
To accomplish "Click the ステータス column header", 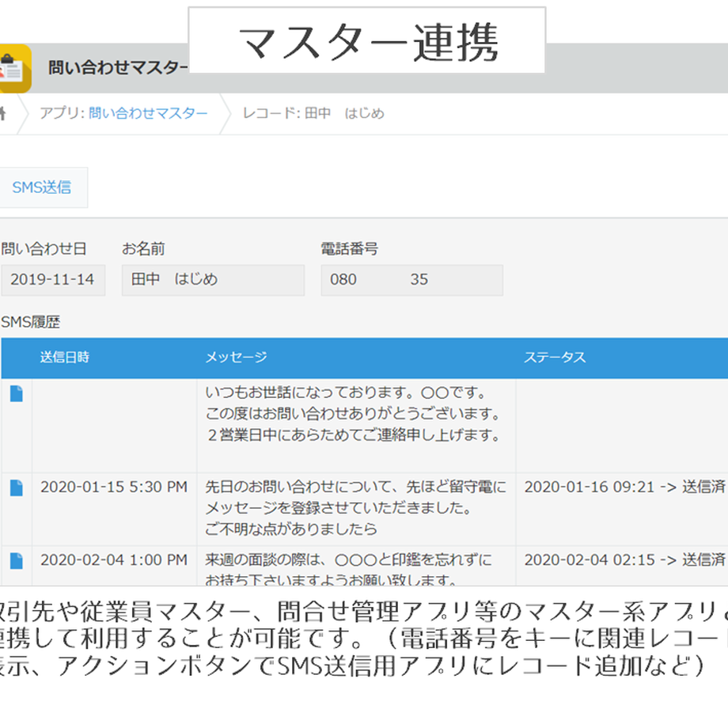I will point(555,357).
